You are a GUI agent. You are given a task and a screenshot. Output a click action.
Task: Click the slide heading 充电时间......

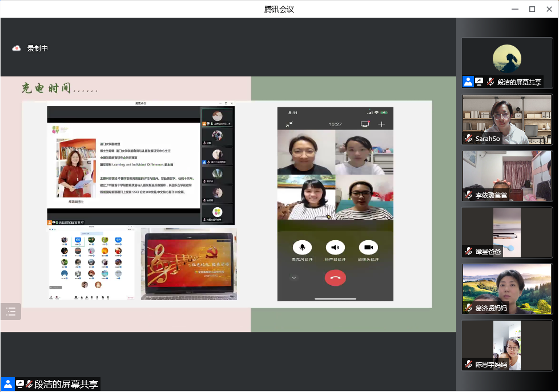tap(46, 88)
